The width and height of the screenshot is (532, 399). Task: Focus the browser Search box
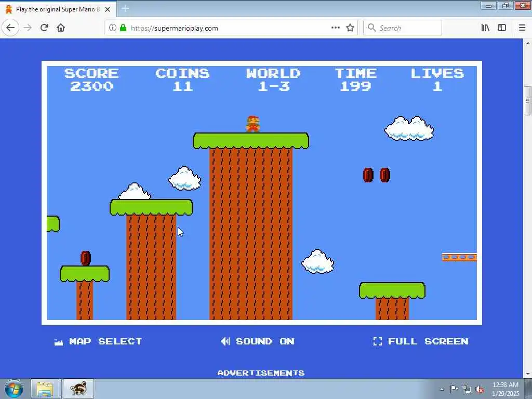tap(403, 28)
